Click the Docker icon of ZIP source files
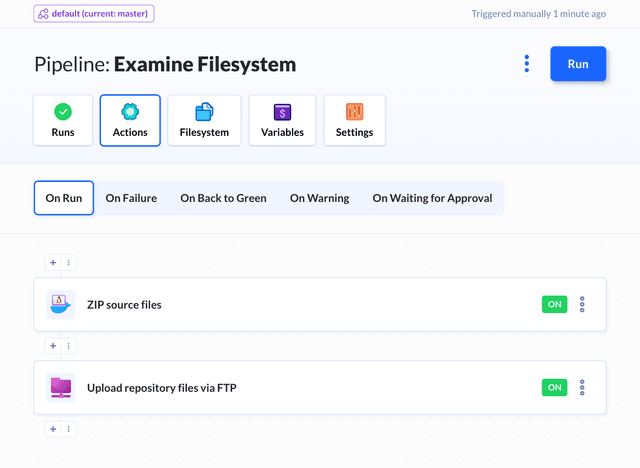This screenshot has width=640, height=468. pyautogui.click(x=61, y=304)
